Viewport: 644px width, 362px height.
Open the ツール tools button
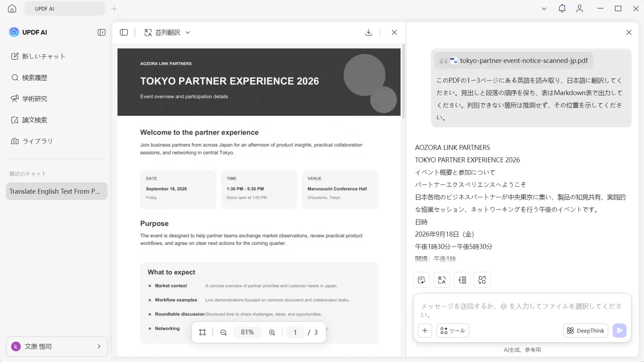453,331
